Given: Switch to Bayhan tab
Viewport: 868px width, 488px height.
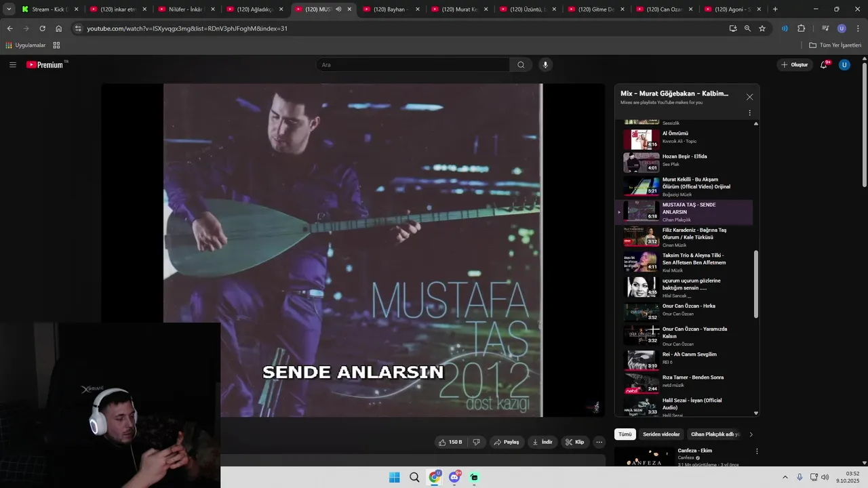Looking at the screenshot, I should click(391, 9).
